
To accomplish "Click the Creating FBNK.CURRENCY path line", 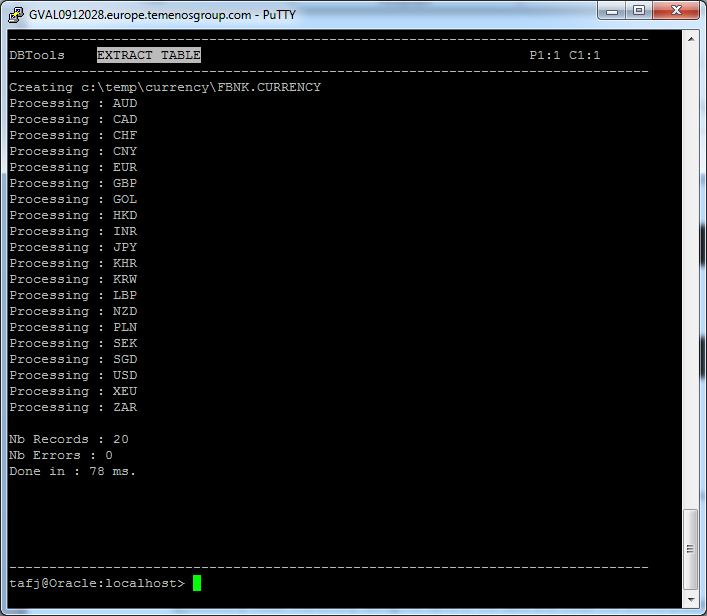I will click(x=165, y=88).
